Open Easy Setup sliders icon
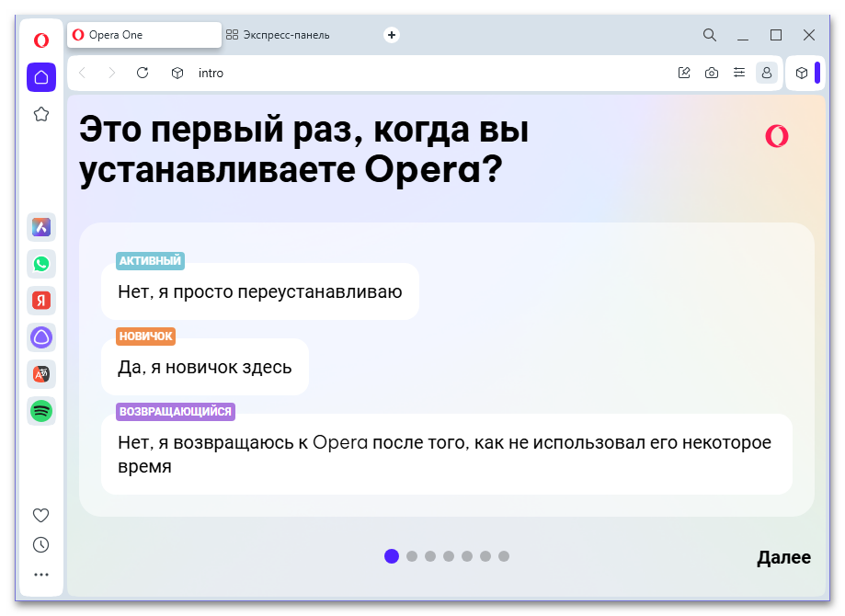Image resolution: width=845 pixels, height=616 pixels. pos(739,73)
